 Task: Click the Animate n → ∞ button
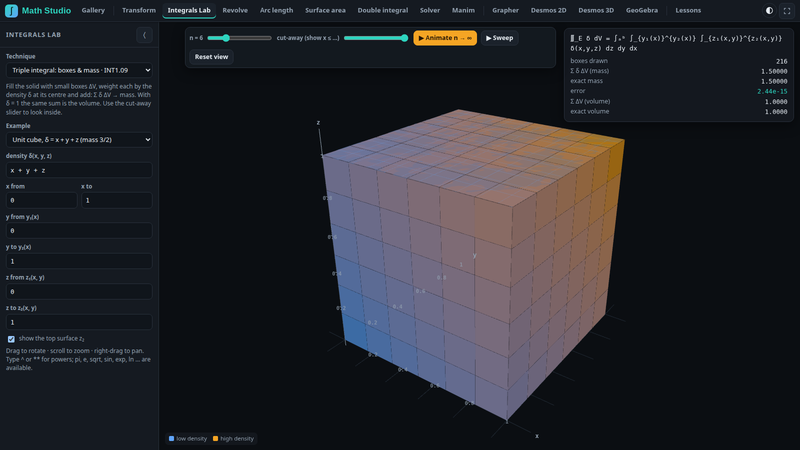tap(445, 38)
